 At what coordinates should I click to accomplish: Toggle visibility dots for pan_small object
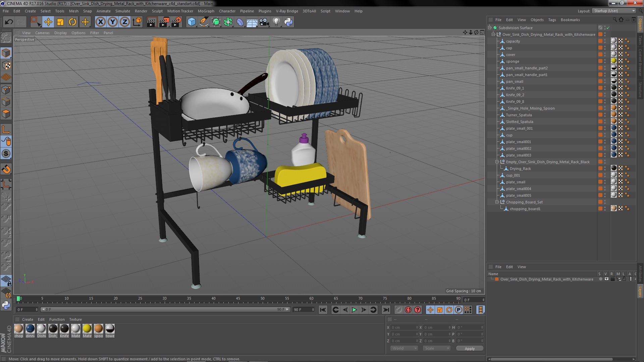tap(605, 81)
